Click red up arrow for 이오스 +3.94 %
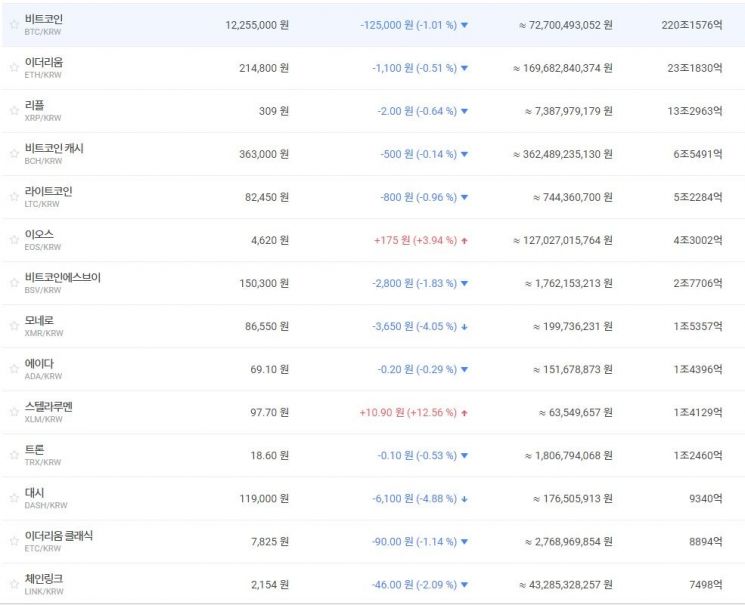The image size is (745, 605). 465,241
